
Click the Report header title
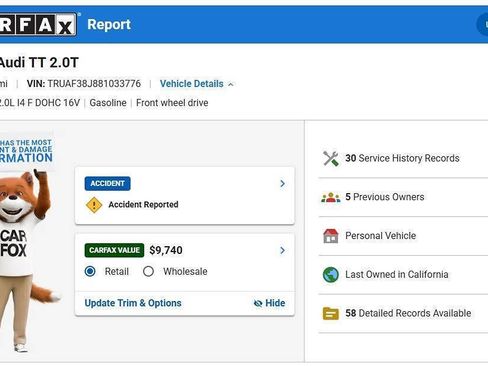pyautogui.click(x=109, y=25)
